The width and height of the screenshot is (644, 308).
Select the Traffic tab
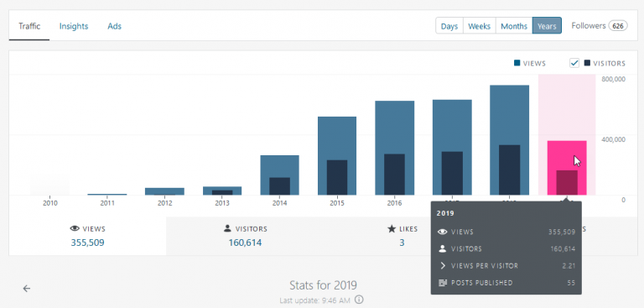pyautogui.click(x=29, y=26)
